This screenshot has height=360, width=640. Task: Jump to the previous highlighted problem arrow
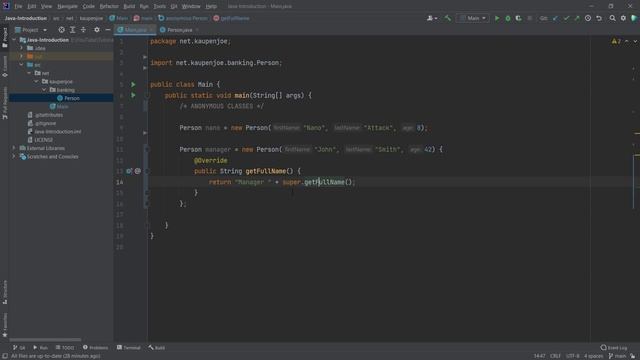(x=627, y=41)
